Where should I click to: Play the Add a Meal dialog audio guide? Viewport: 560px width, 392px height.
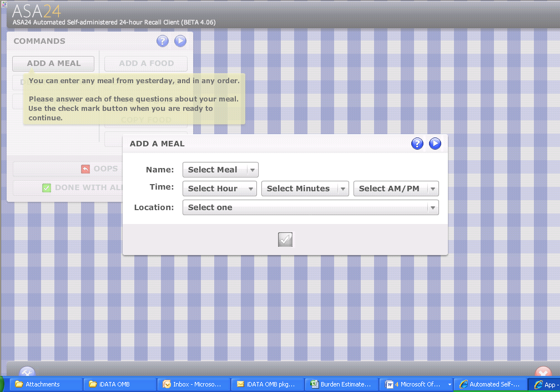click(x=435, y=144)
